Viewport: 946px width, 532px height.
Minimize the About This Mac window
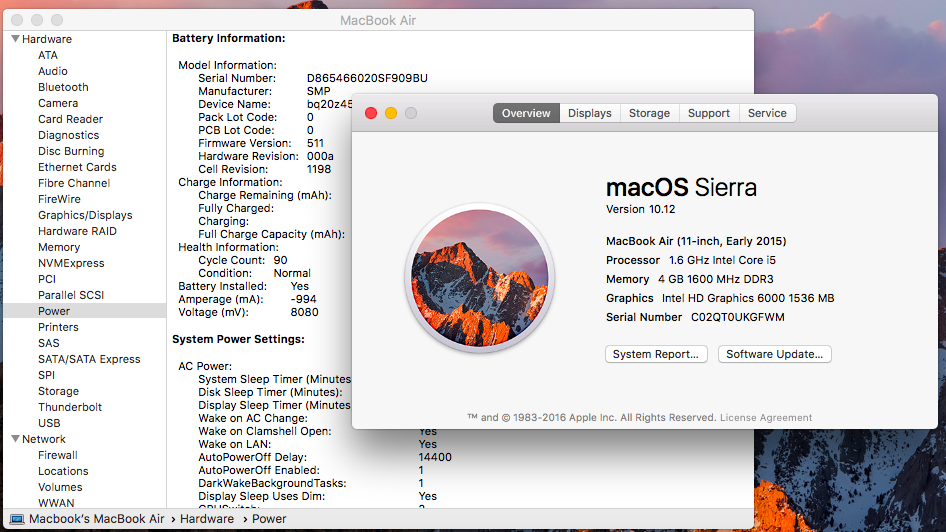pos(391,113)
